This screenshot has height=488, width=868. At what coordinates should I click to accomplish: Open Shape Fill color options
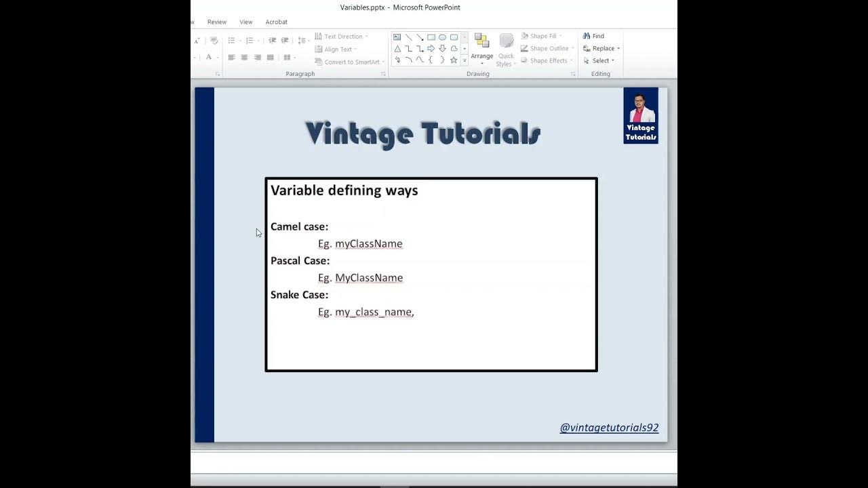(541, 36)
